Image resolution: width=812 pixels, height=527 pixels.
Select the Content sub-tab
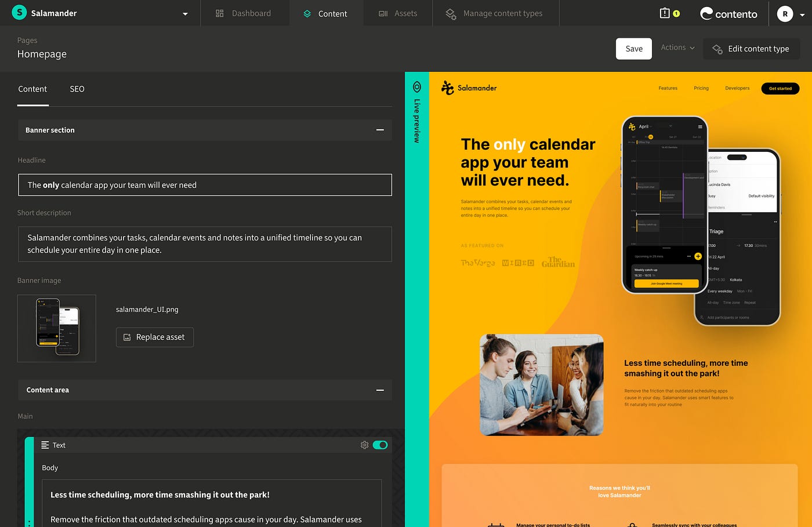click(x=32, y=89)
